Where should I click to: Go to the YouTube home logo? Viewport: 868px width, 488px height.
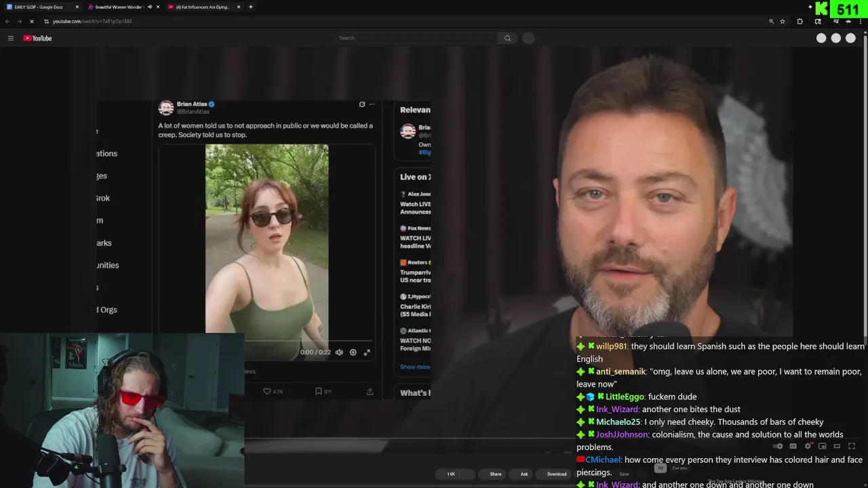[37, 38]
